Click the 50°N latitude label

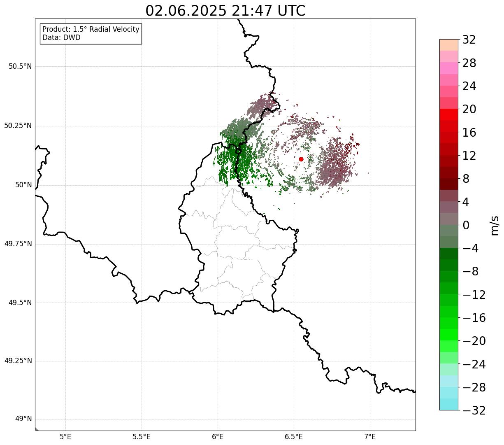click(23, 185)
